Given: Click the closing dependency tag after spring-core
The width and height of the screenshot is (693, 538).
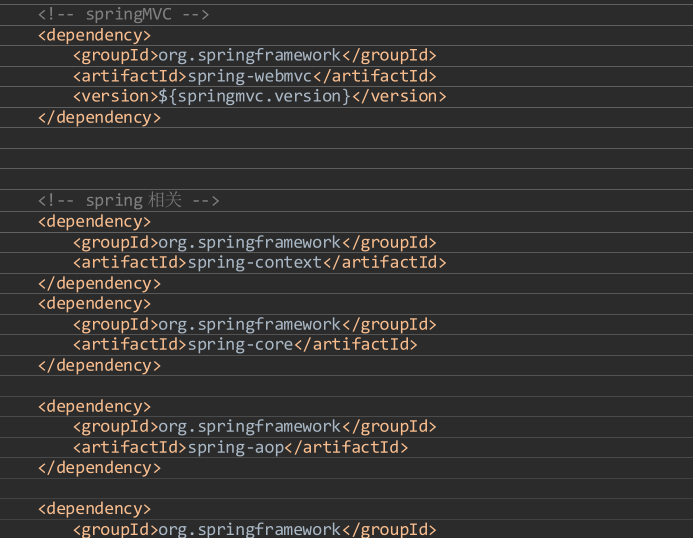Looking at the screenshot, I should pyautogui.click(x=99, y=366).
